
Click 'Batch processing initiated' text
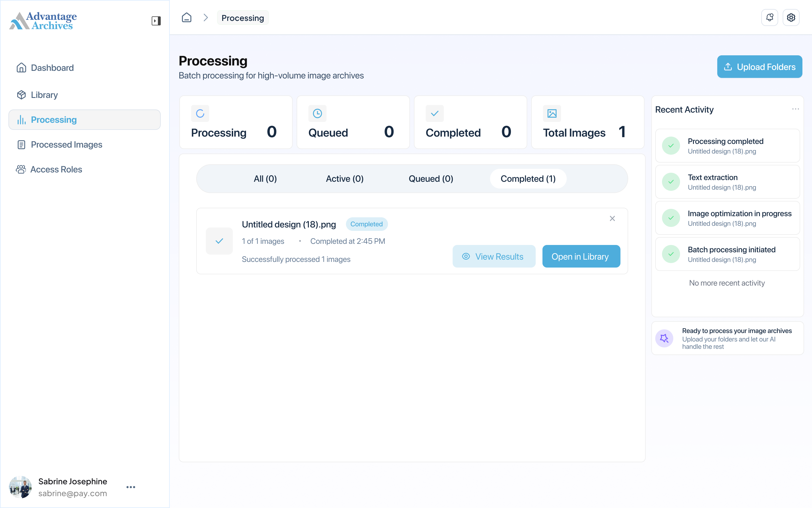coord(731,250)
